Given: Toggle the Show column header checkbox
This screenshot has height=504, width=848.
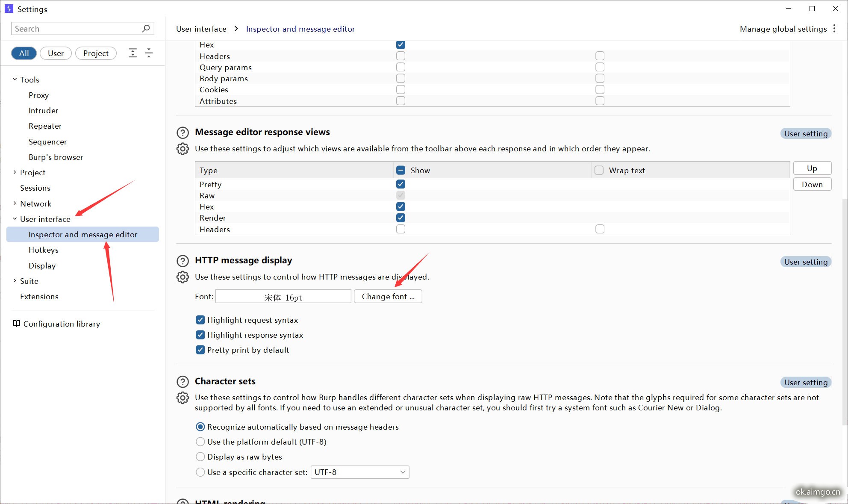Looking at the screenshot, I should [400, 170].
